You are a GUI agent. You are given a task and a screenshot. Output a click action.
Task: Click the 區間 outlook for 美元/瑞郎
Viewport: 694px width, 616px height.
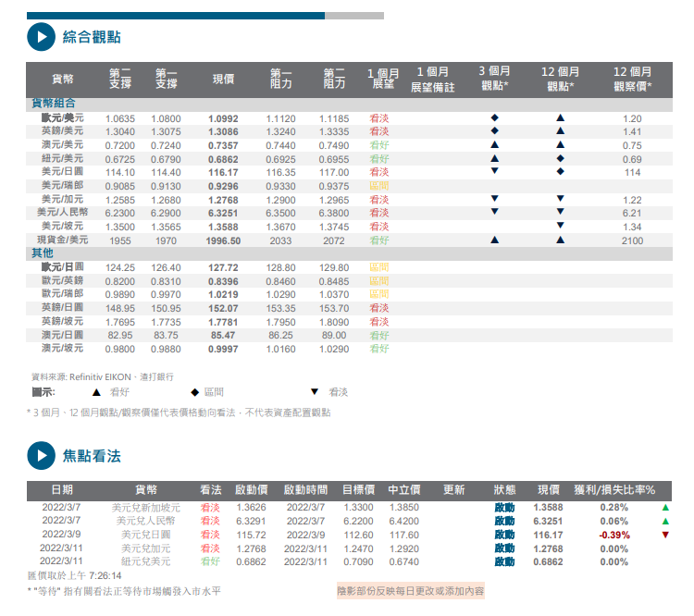click(x=379, y=186)
